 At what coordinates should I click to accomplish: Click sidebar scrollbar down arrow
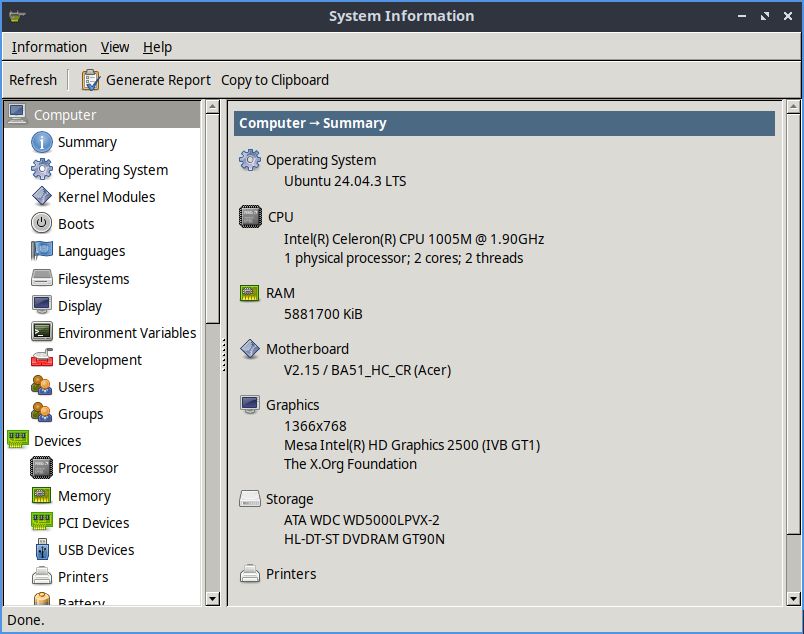coord(212,598)
